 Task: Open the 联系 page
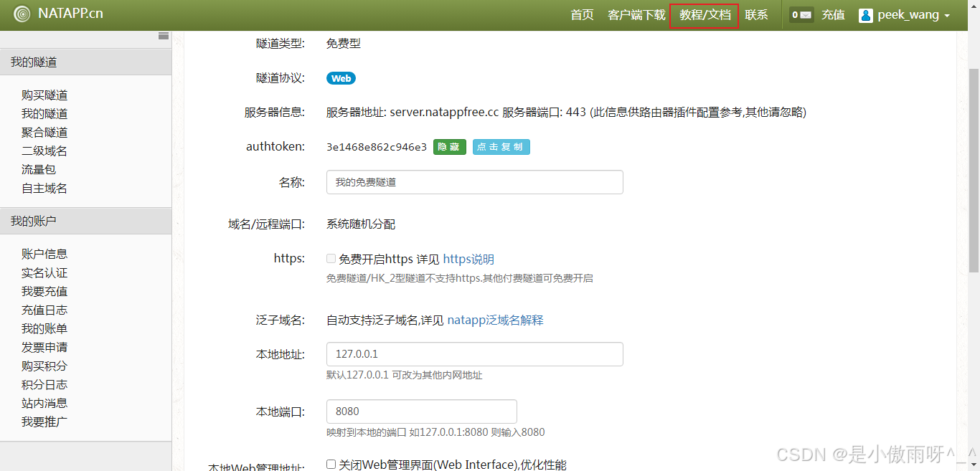[x=756, y=15]
